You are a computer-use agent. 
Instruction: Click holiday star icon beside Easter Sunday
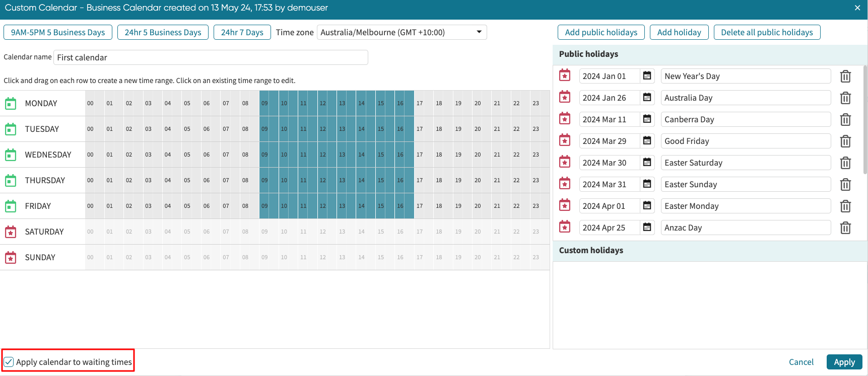point(565,184)
